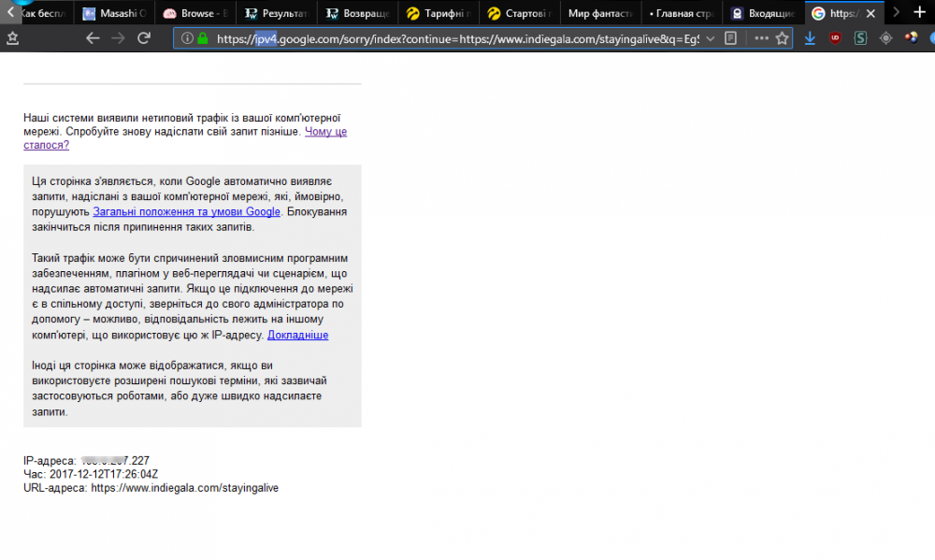Switch to the Мир фантасти tab
This screenshot has height=560, width=935.
coord(600,13)
